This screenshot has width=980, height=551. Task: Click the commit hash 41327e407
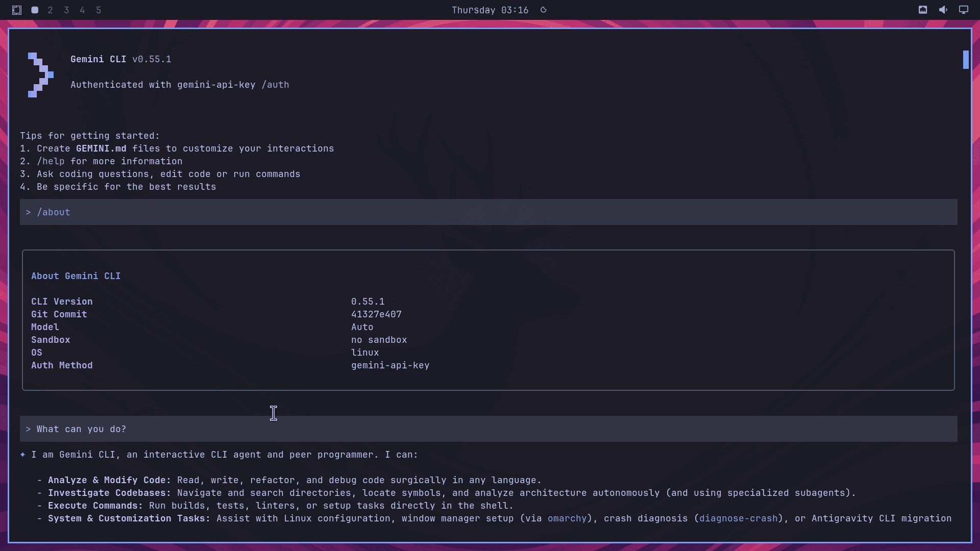[376, 314]
